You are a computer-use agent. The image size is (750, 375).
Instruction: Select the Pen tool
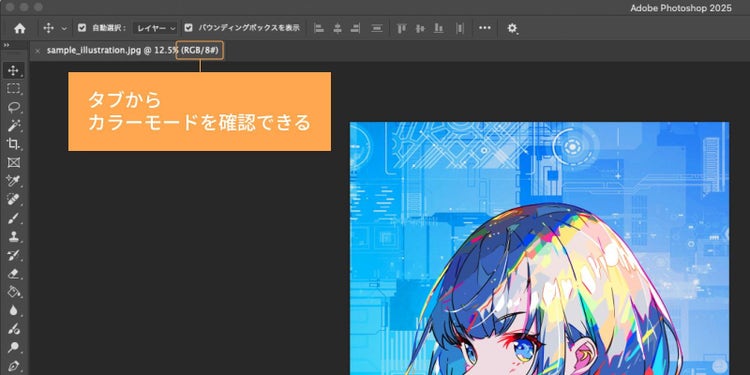click(13, 366)
